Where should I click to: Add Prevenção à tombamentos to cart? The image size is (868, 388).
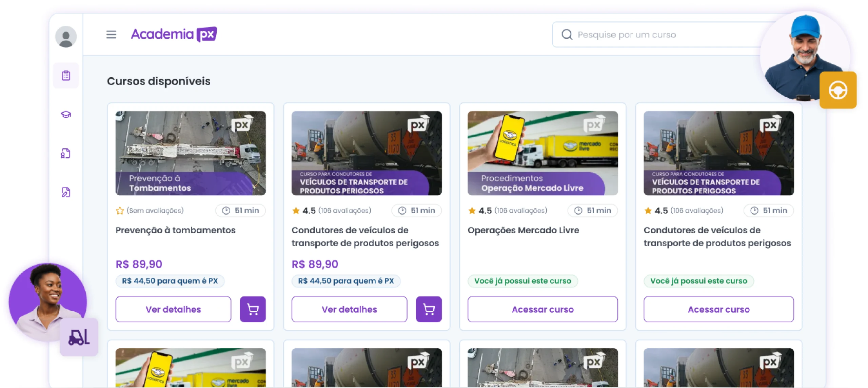pyautogui.click(x=253, y=309)
